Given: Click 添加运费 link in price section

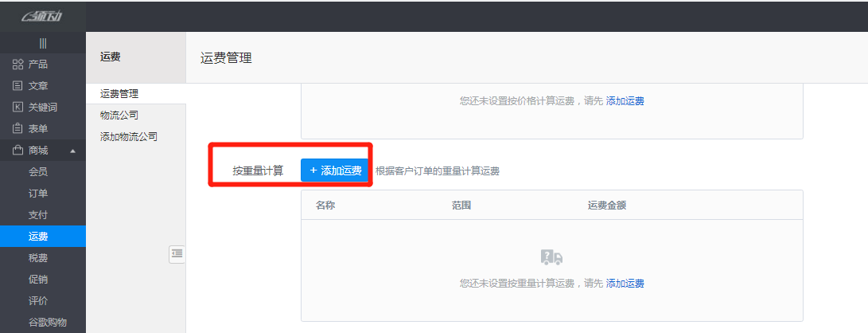Looking at the screenshot, I should 625,101.
